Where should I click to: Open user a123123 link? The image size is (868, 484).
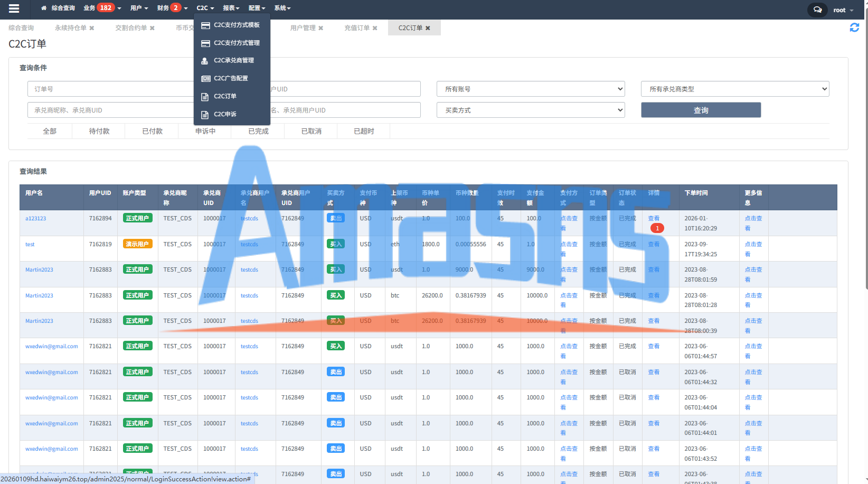pyautogui.click(x=35, y=218)
